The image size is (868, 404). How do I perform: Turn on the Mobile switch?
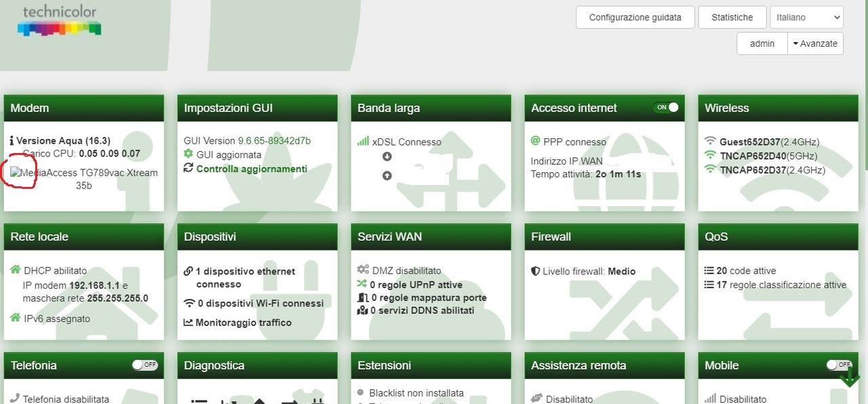pos(840,365)
